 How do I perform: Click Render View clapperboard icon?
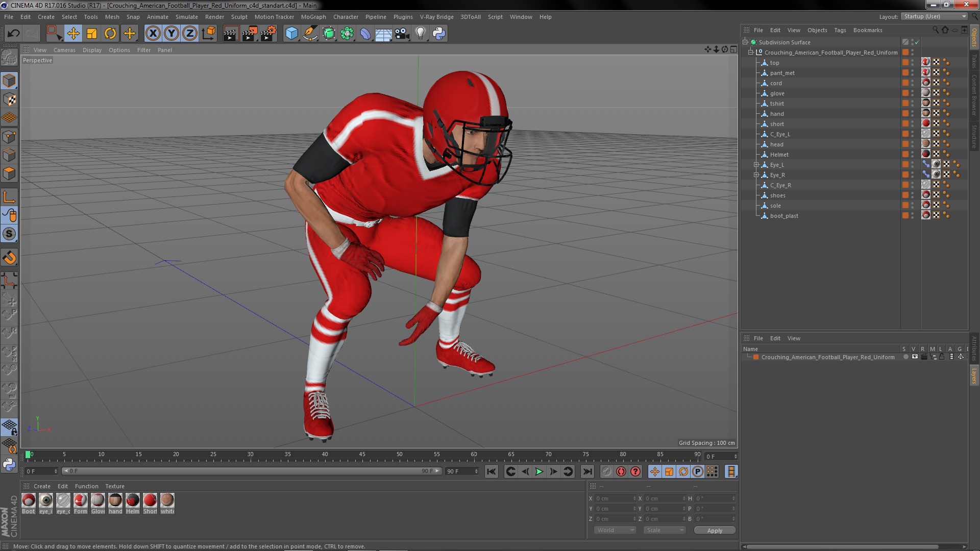tap(231, 34)
